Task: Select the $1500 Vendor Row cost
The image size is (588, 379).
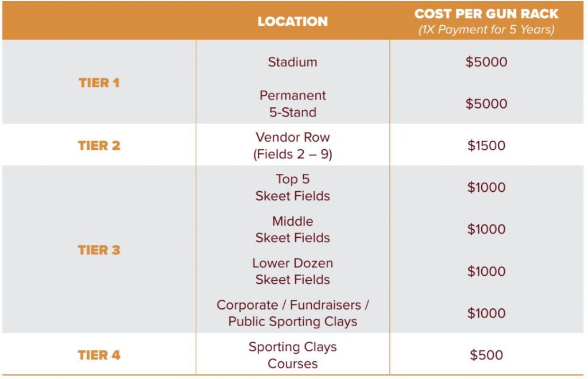Action: pyautogui.click(x=486, y=145)
